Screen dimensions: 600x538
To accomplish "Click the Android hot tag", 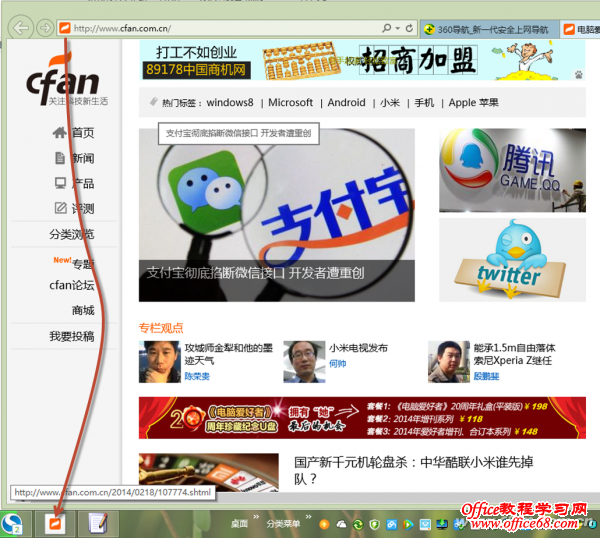I will pos(346,103).
